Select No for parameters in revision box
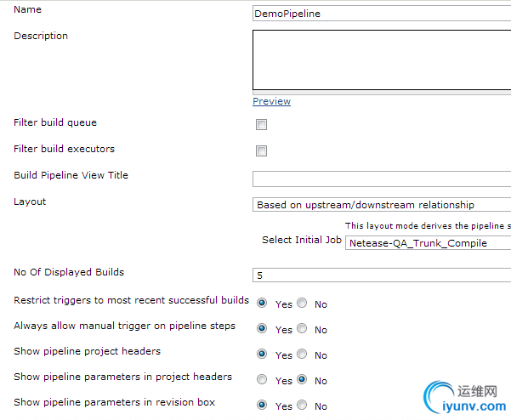This screenshot has height=420, width=511. (302, 405)
